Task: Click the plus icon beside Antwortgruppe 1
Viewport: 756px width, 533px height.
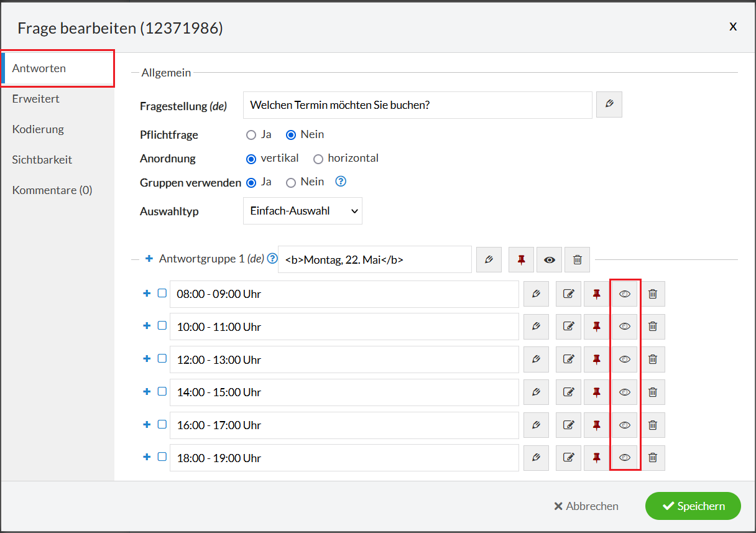Action: (x=149, y=259)
